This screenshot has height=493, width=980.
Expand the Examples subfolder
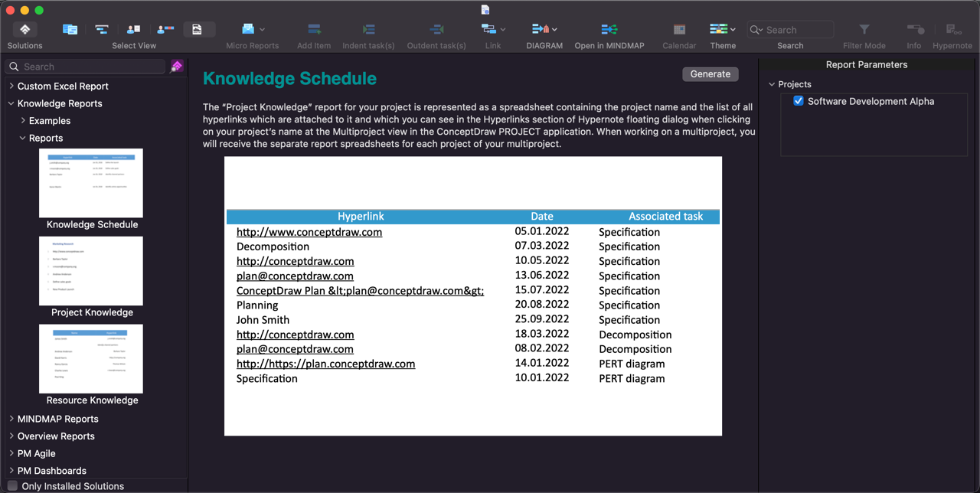23,120
